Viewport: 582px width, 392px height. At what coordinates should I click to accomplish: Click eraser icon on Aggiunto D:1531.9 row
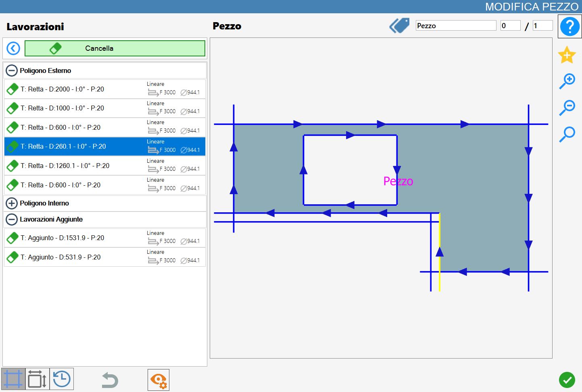click(13, 238)
